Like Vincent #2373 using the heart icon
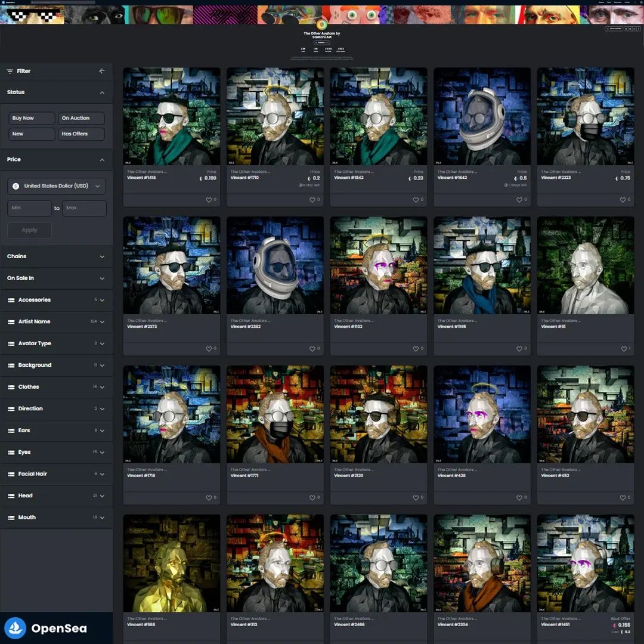The image size is (644, 644). click(x=209, y=349)
